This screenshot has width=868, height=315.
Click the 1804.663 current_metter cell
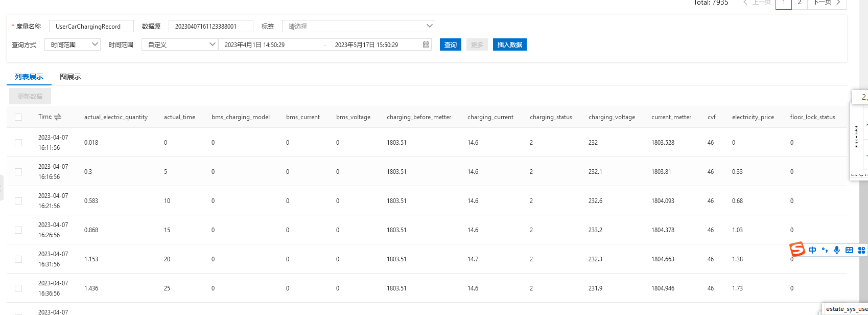[x=663, y=259]
